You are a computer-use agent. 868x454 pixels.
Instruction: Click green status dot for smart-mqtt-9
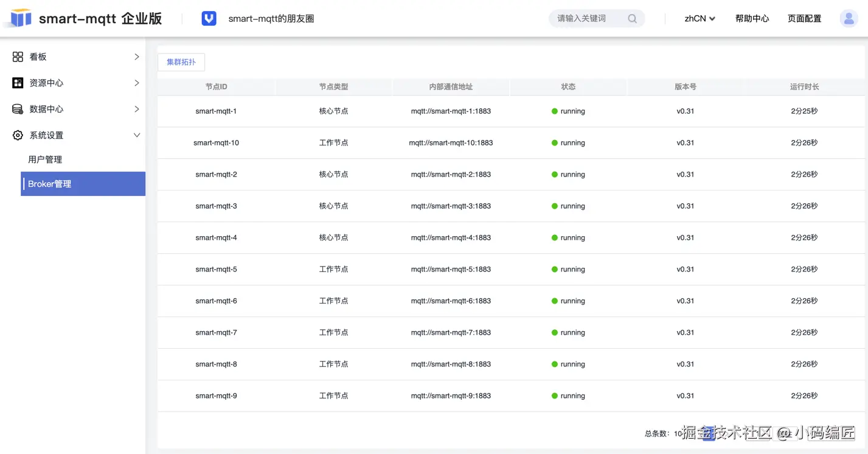[555, 396]
